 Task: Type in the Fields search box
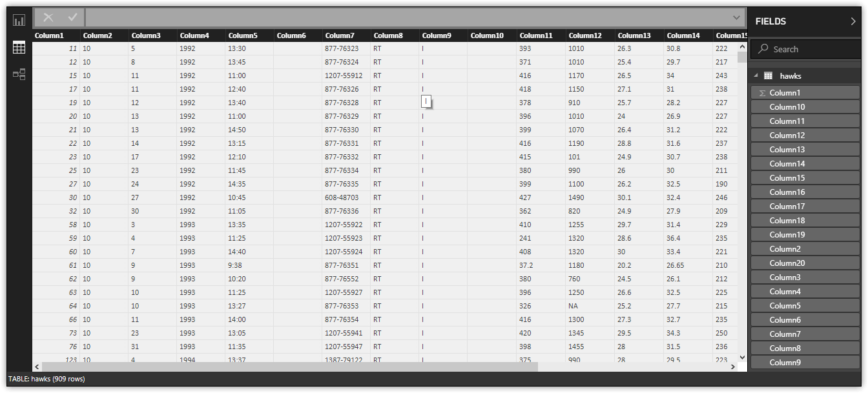[x=814, y=49]
